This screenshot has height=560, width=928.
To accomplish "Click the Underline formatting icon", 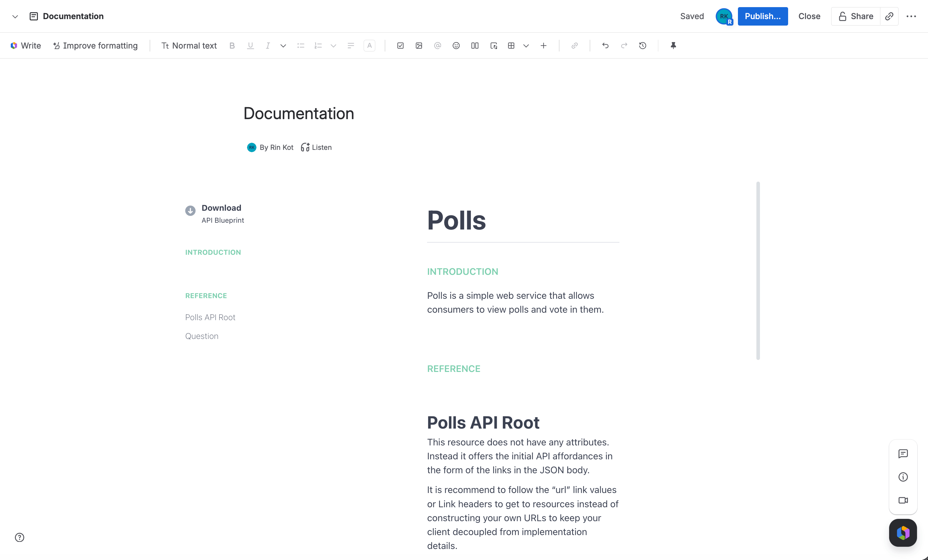I will [250, 46].
